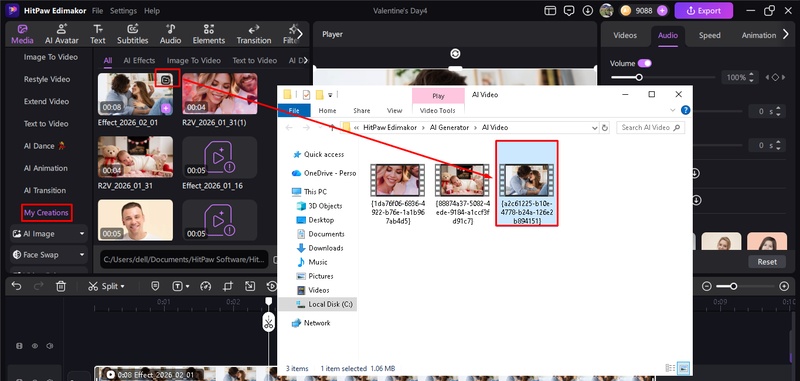Open the Text tool panel
This screenshot has width=800, height=381.
97,34
